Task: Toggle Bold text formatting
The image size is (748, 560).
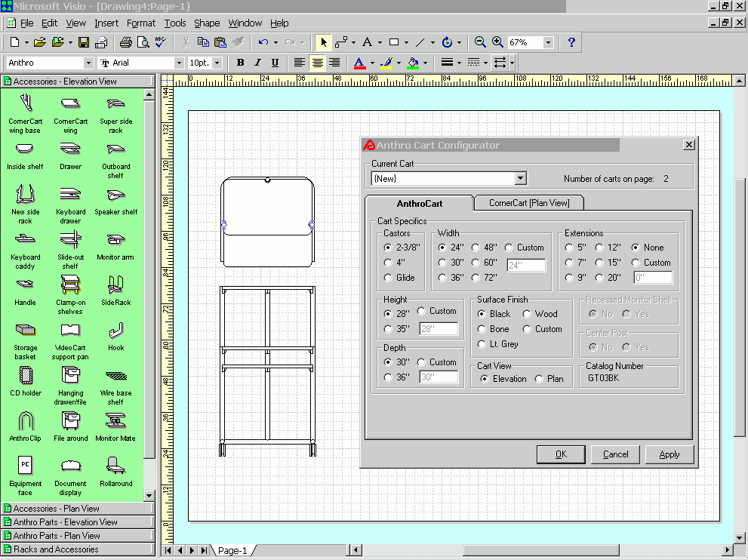Action: 240,63
